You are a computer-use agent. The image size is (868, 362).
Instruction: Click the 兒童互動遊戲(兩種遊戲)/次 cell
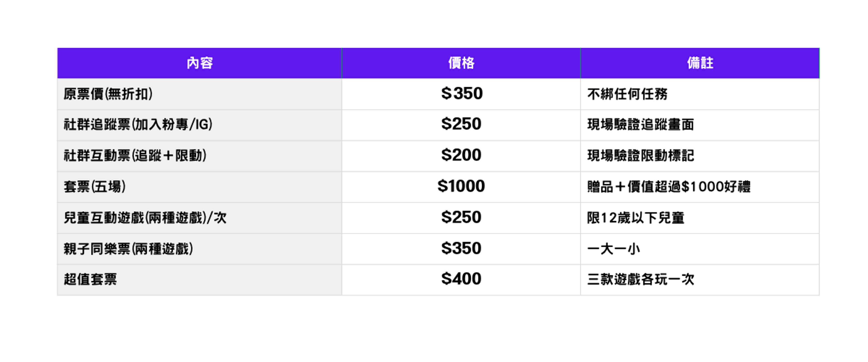click(x=199, y=218)
